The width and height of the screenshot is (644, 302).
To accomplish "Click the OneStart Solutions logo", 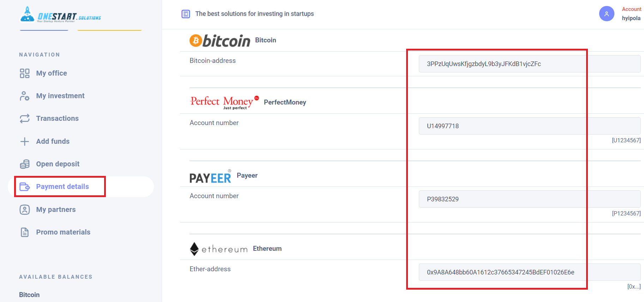I will [60, 14].
